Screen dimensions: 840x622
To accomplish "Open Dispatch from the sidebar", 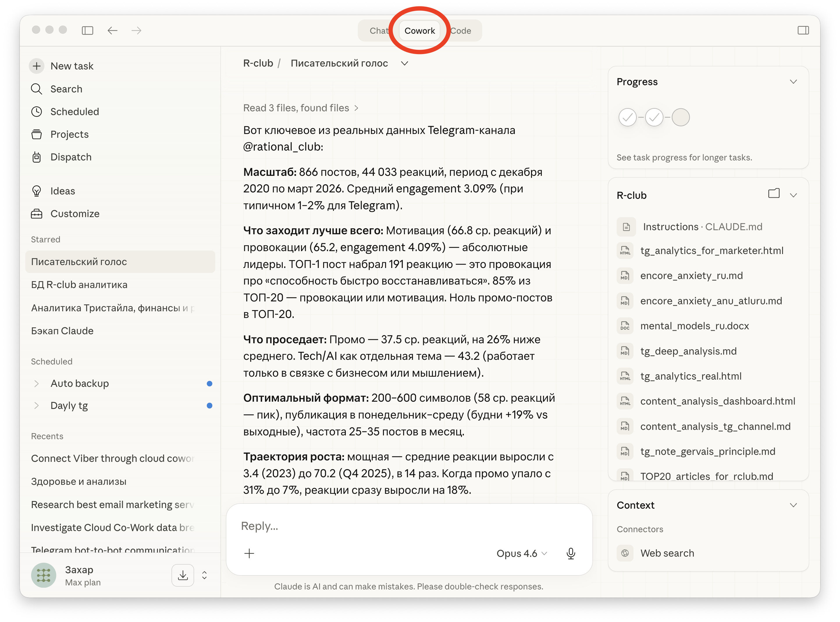I will pos(71,157).
